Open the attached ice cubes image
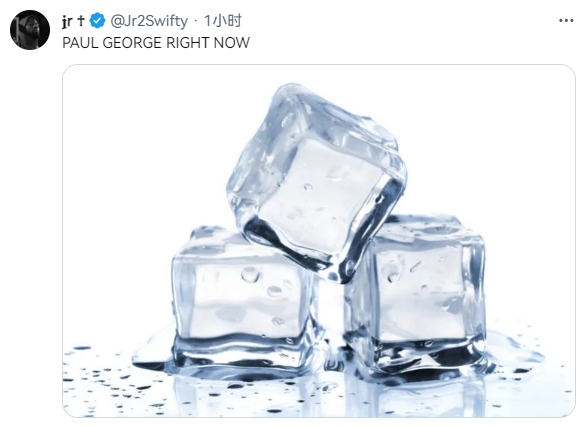 coord(319,241)
